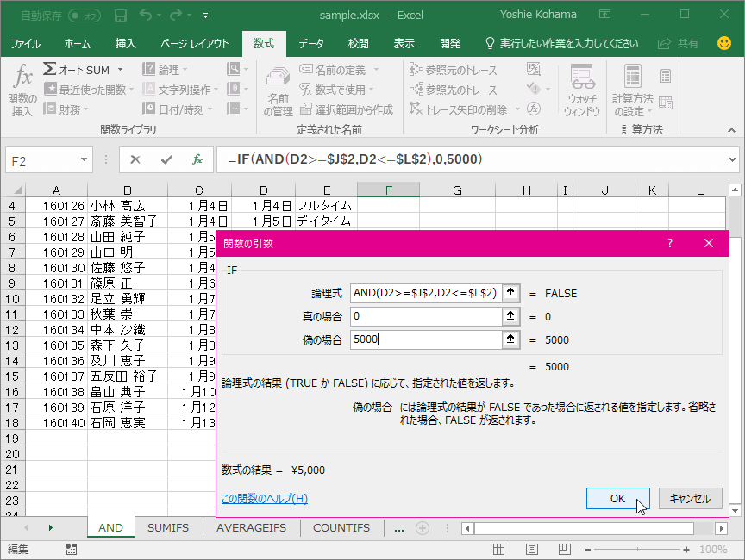Screen dimensions: 745x560
Task: Click zoom in plus button
Action: tap(686, 549)
